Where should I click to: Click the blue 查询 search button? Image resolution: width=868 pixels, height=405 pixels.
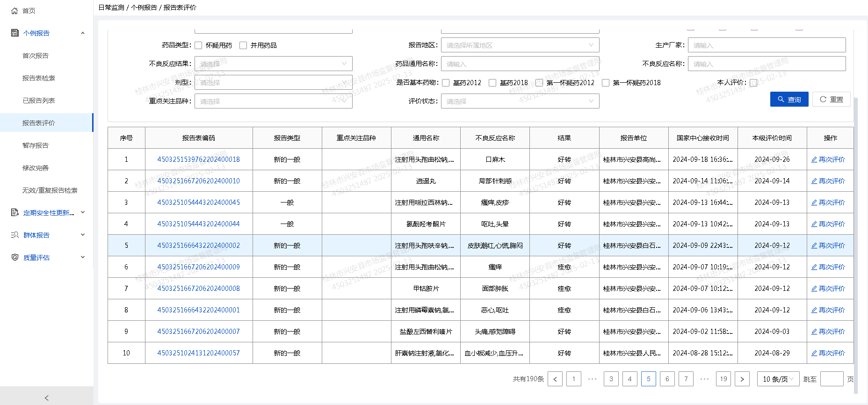click(x=789, y=99)
